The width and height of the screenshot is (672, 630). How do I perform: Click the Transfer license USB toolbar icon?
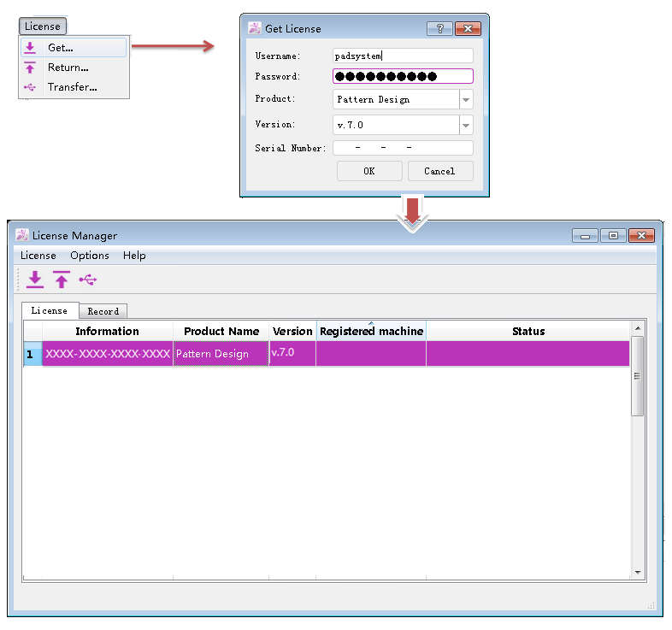coord(88,280)
